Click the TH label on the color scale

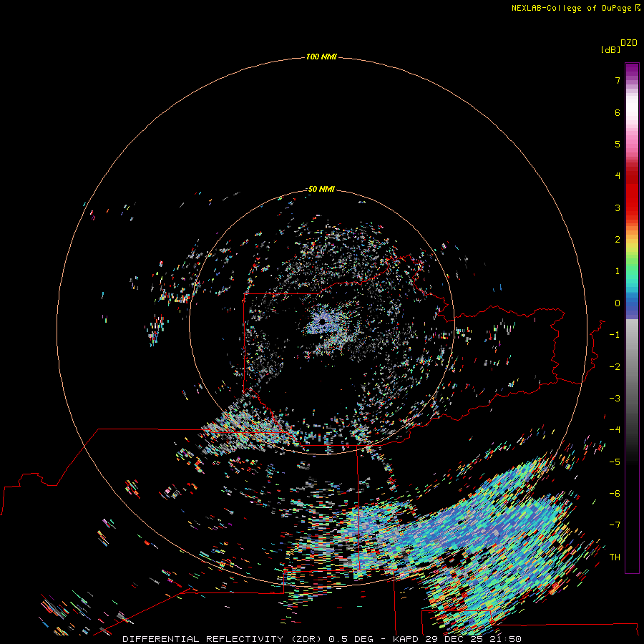click(x=615, y=557)
